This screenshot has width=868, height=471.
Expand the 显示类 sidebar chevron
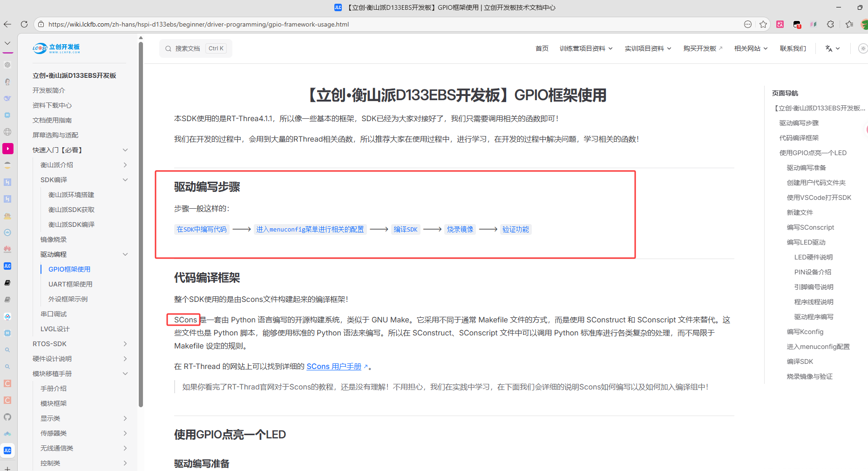125,418
